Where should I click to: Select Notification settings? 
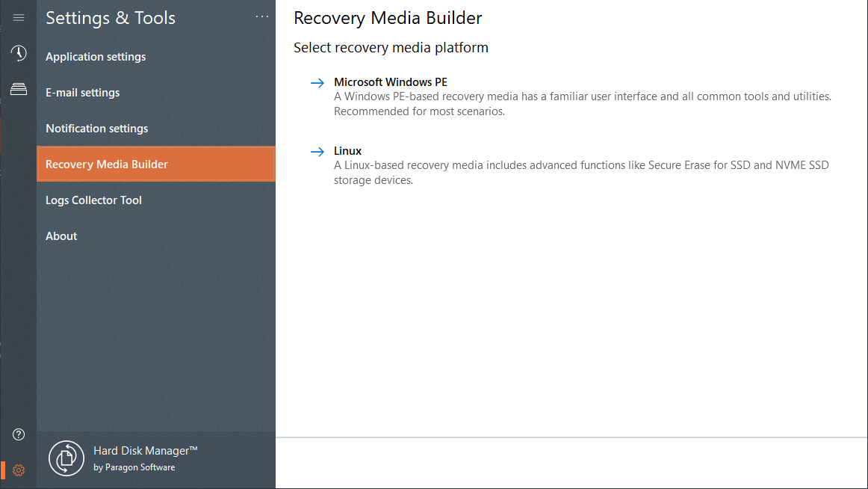96,129
